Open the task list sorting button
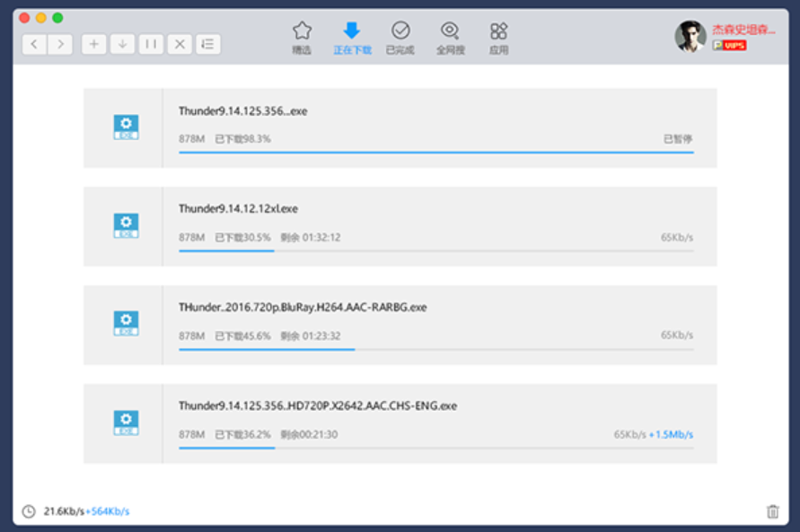The width and height of the screenshot is (800, 532). 208,44
